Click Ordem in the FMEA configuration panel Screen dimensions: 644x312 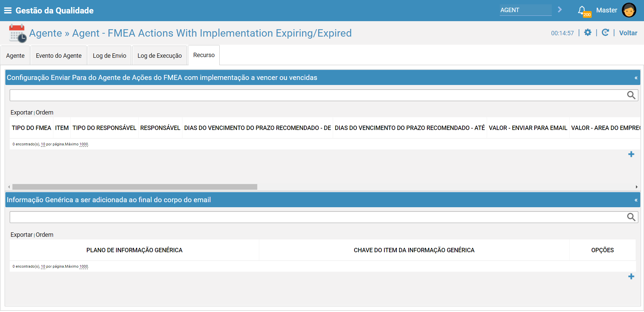click(x=45, y=113)
